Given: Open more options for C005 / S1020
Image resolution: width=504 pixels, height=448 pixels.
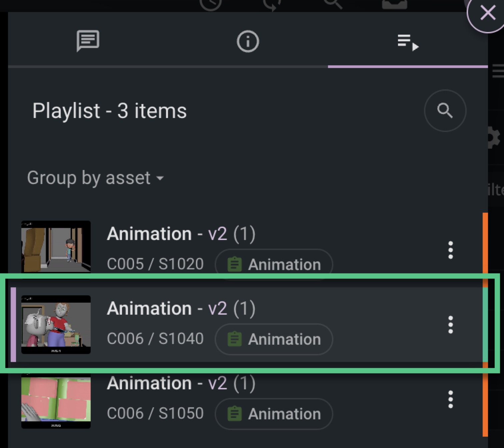Looking at the screenshot, I should point(450,250).
